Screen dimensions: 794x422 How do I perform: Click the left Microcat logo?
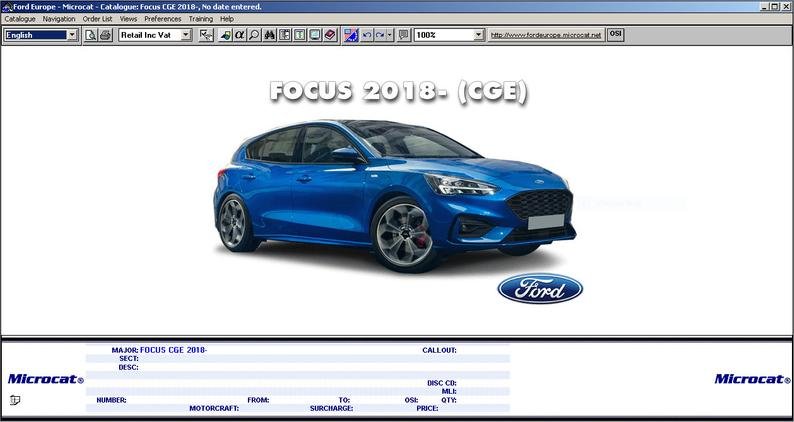[46, 379]
